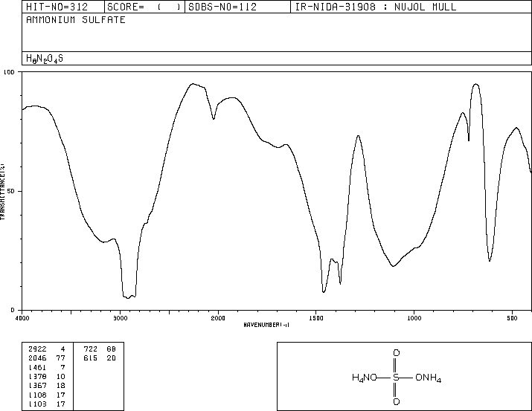
Task: Select peak table entry 2922
Action: [x=37, y=349]
